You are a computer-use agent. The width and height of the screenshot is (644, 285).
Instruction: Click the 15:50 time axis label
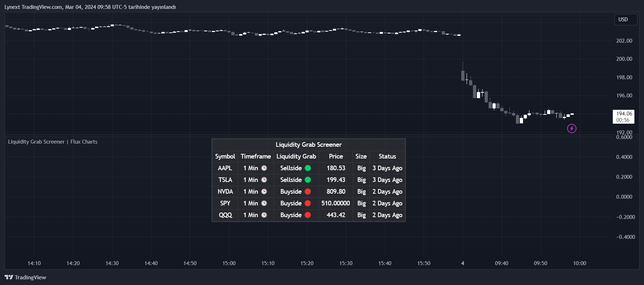click(424, 263)
